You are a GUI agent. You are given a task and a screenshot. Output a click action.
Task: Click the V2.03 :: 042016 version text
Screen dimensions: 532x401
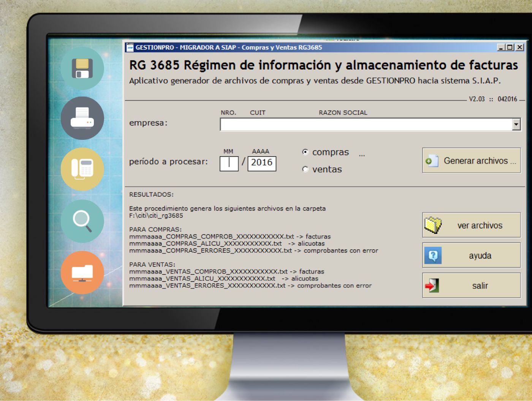493,99
